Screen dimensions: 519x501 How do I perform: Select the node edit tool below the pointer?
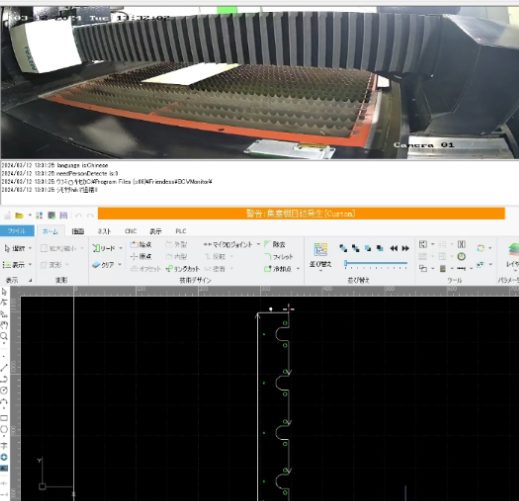click(4, 303)
